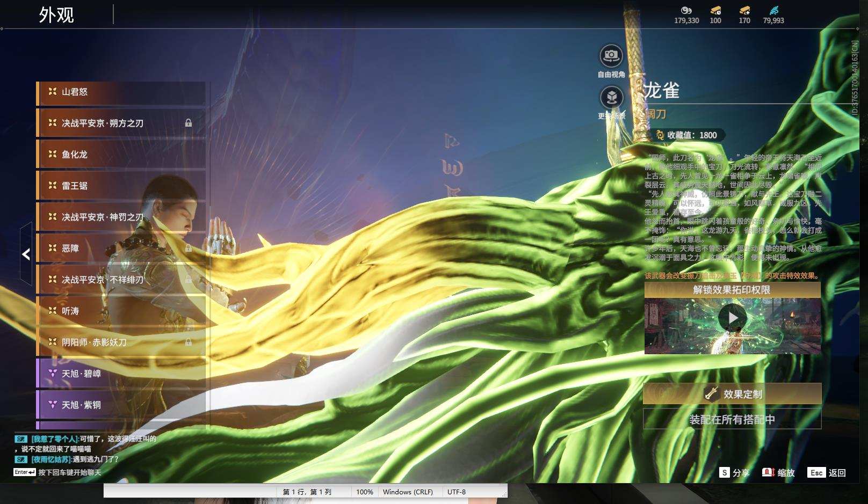Click the S 分享 share button
The image size is (868, 504).
click(735, 472)
